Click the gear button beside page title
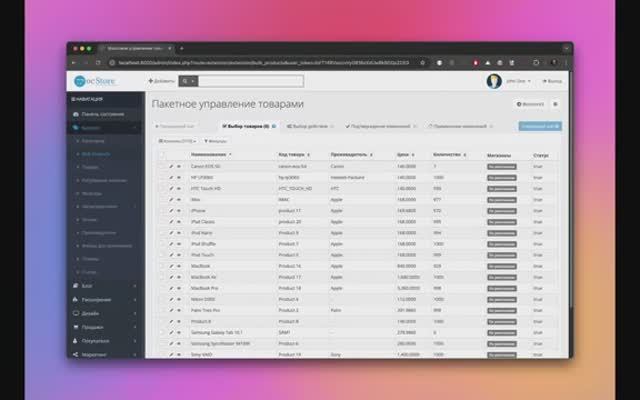This screenshot has width=640, height=400. click(x=555, y=104)
